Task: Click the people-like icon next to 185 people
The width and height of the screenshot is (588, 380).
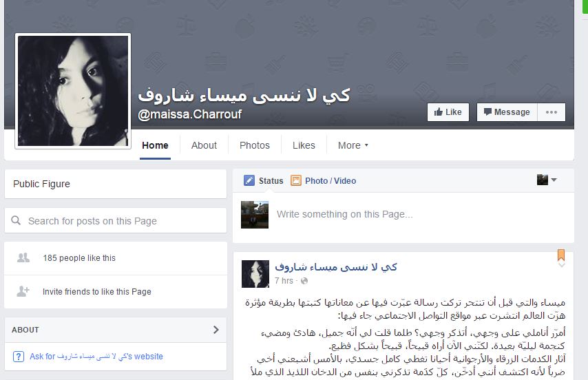Action: click(23, 257)
